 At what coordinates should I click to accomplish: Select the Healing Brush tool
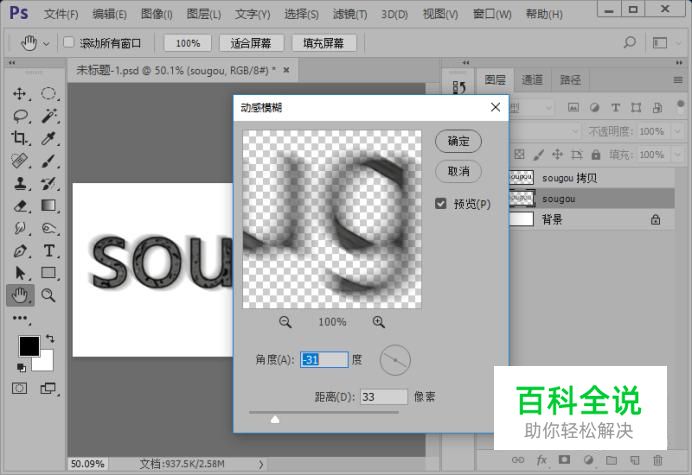(x=20, y=161)
